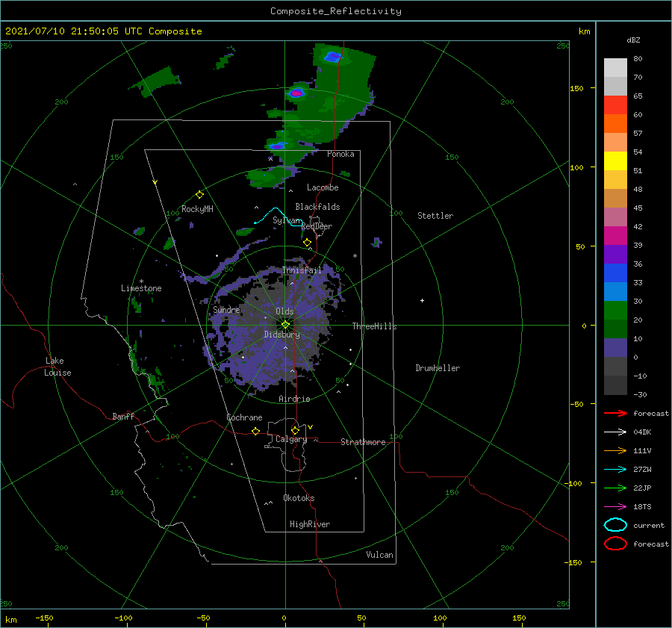The width and height of the screenshot is (672, 628).
Task: Click the green 22JP arrow legend icon
Action: [x=615, y=488]
